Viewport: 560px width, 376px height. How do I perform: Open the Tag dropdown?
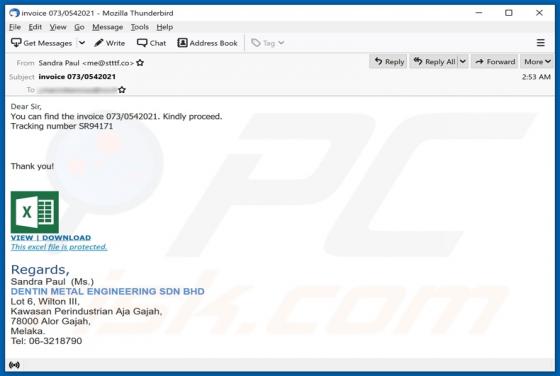[x=268, y=43]
